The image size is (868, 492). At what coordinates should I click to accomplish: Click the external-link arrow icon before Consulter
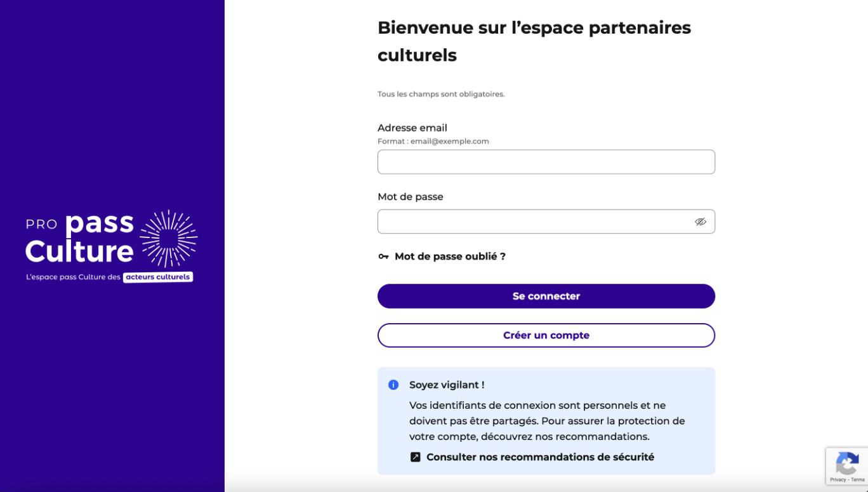point(416,457)
